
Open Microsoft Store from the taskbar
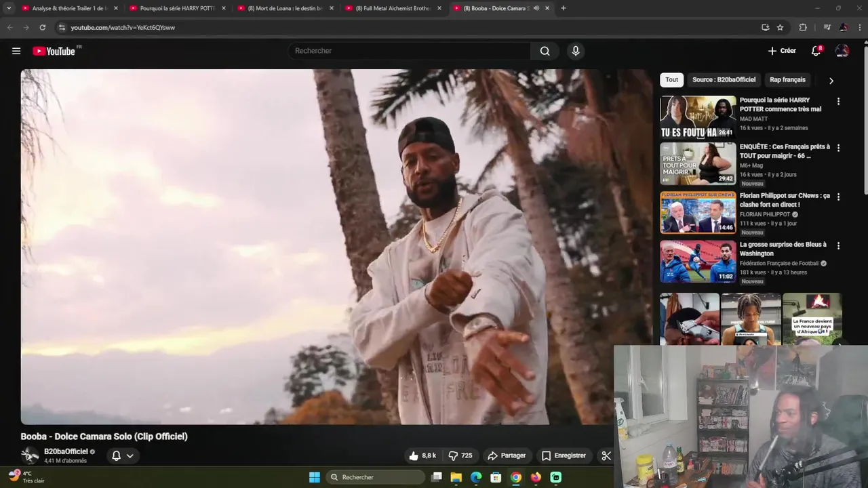click(496, 477)
